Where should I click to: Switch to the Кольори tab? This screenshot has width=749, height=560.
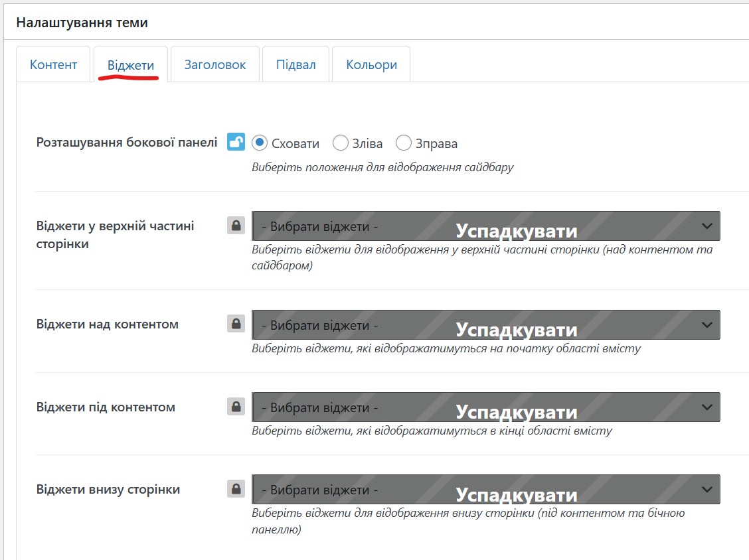[371, 64]
